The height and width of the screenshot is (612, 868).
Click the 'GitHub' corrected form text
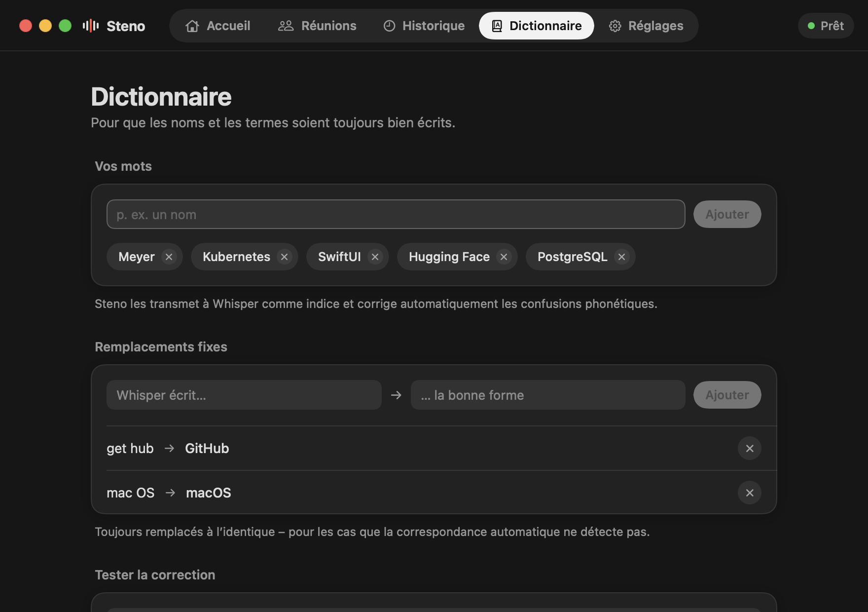tap(207, 448)
